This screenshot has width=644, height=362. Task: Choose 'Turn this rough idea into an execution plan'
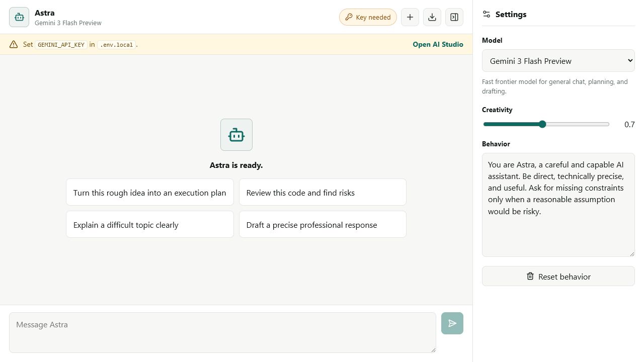(x=150, y=192)
